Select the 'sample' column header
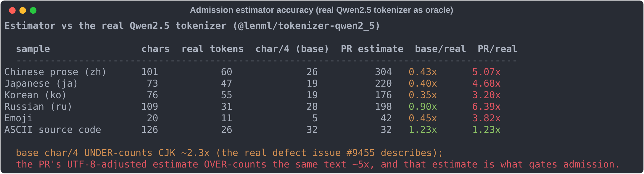The width and height of the screenshot is (644, 174). coord(33,49)
